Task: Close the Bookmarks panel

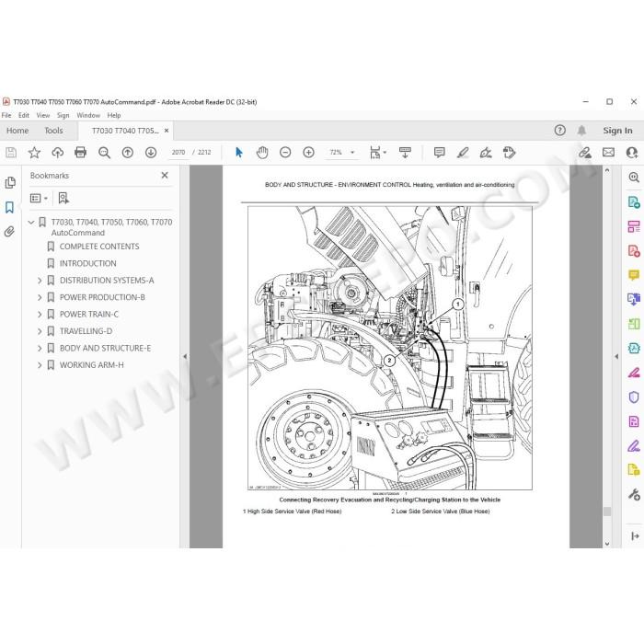Action: tap(165, 176)
